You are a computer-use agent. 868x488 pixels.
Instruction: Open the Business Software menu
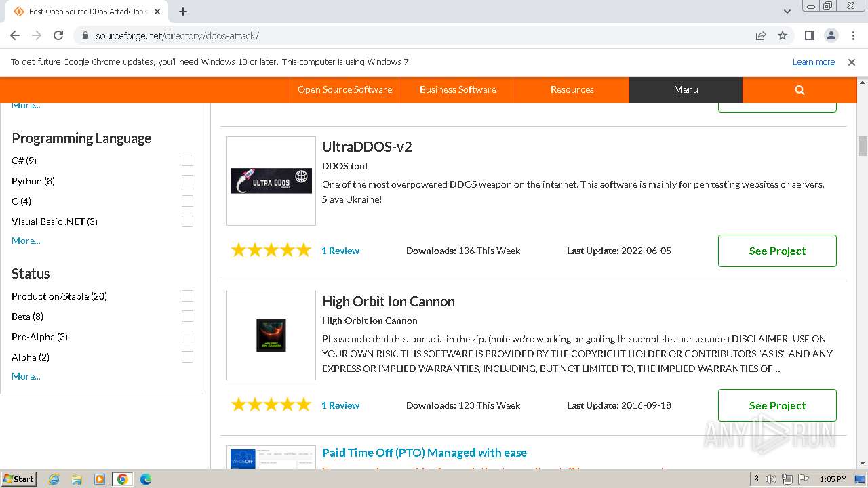pyautogui.click(x=458, y=89)
